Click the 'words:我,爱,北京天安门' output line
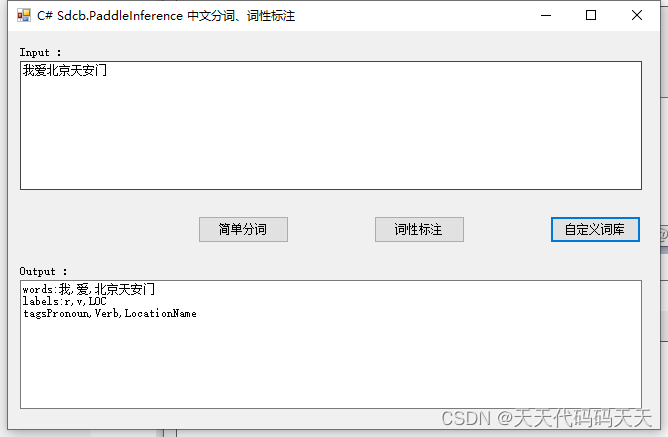Viewport: 668px width, 437px height. pyautogui.click(x=89, y=290)
